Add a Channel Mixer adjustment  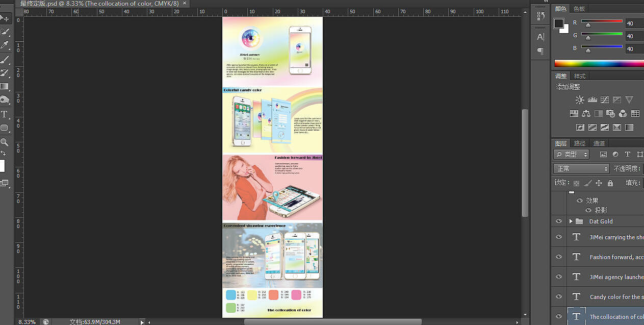click(x=623, y=114)
